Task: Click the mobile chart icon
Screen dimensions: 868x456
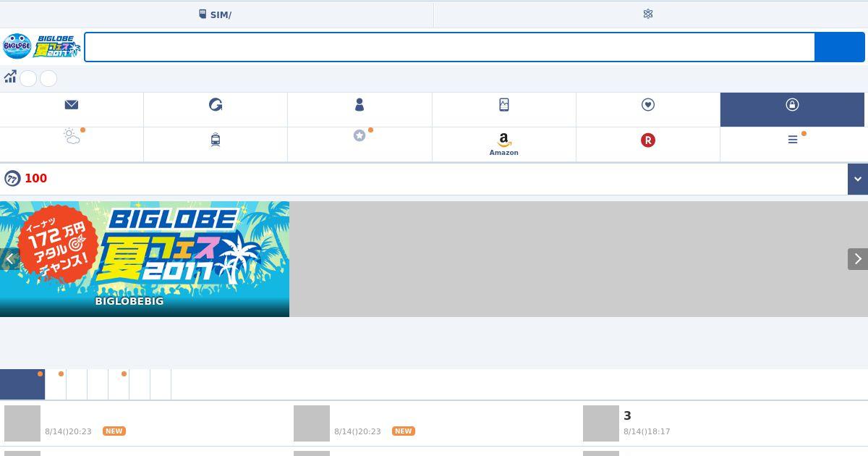Action: click(504, 105)
